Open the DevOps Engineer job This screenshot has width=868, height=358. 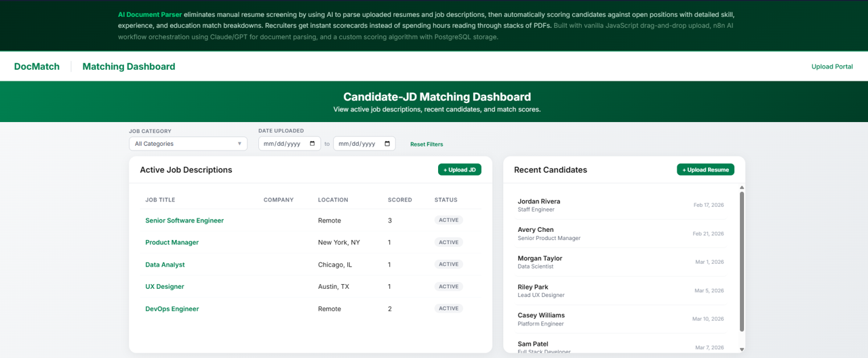[x=172, y=309]
